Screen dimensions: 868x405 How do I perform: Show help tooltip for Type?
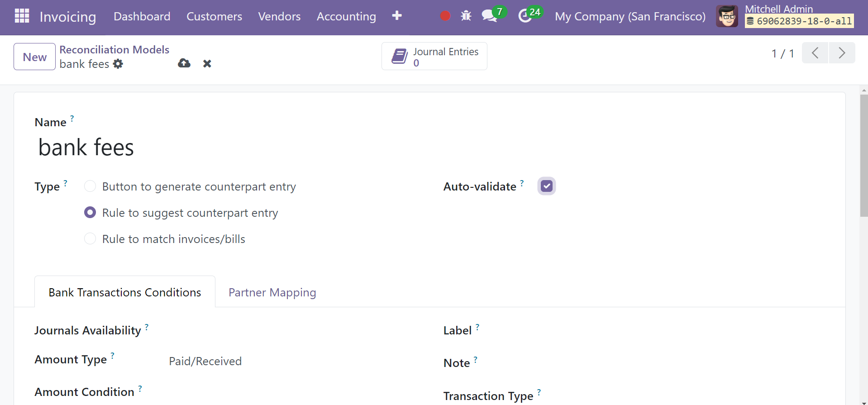click(x=65, y=183)
